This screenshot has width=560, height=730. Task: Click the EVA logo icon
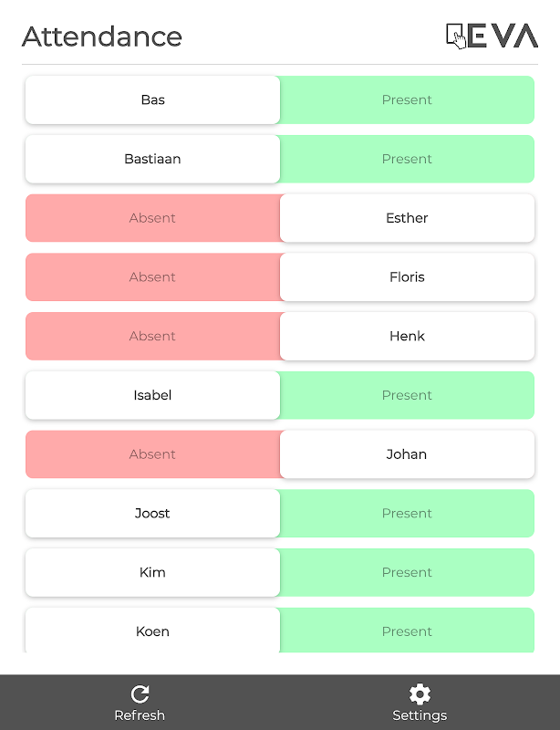coord(492,36)
